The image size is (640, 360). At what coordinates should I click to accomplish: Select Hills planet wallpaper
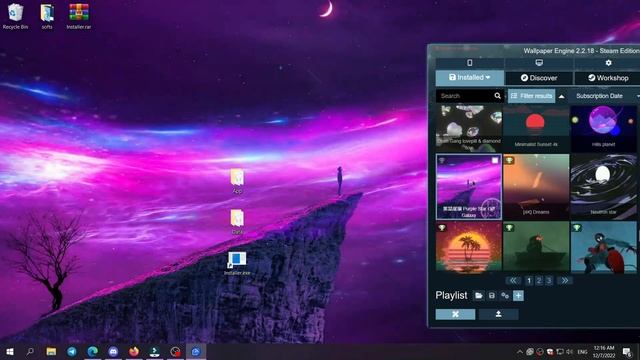(x=604, y=128)
